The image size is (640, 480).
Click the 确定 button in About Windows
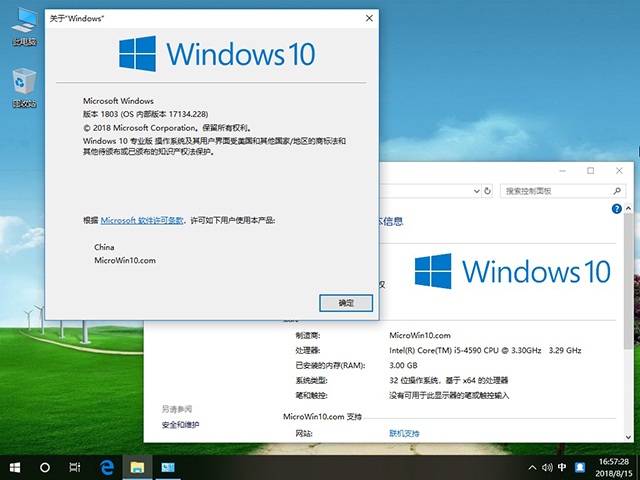tap(346, 303)
